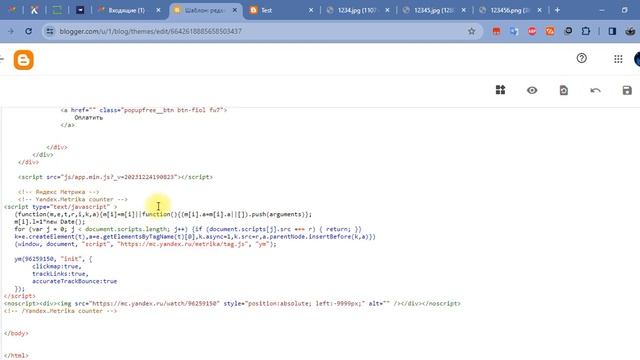Click the blogger.com address bar URL
This screenshot has height=360, width=640.
pyautogui.click(x=151, y=31)
